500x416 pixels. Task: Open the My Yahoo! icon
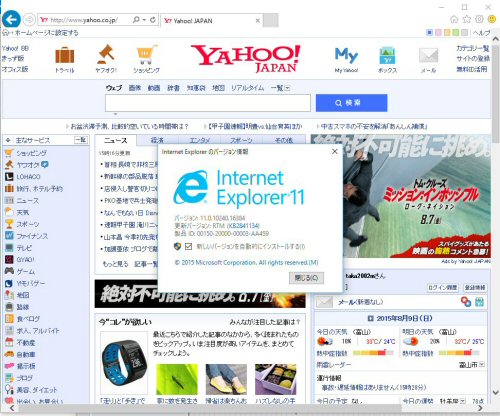coord(346,56)
